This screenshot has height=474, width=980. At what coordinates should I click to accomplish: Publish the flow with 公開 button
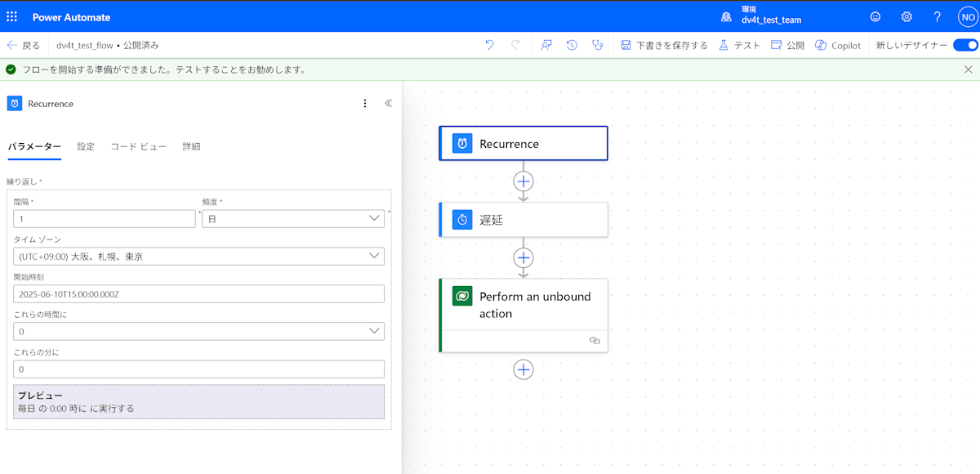(x=787, y=46)
